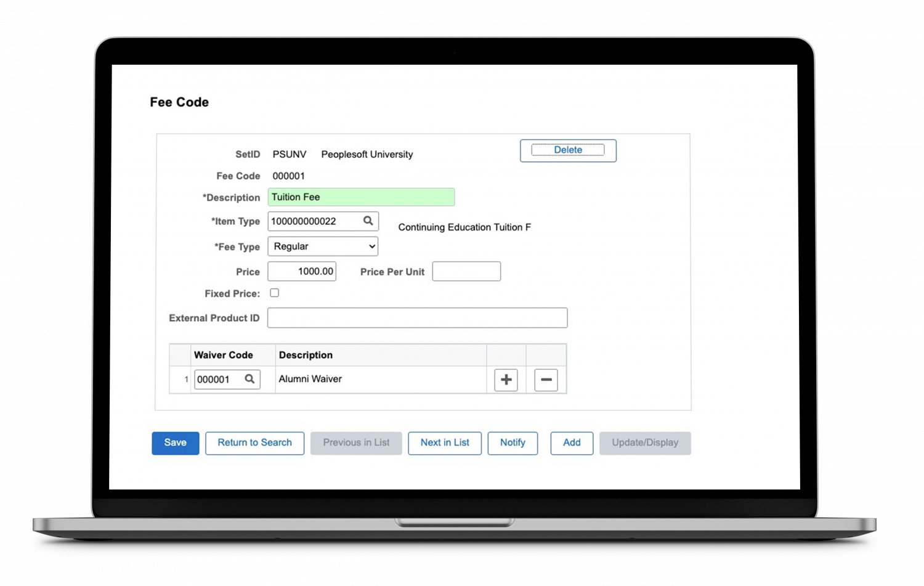Viewport: 924px width, 586px height.
Task: Open the Waiver Code lookup magnifier
Action: tap(249, 379)
